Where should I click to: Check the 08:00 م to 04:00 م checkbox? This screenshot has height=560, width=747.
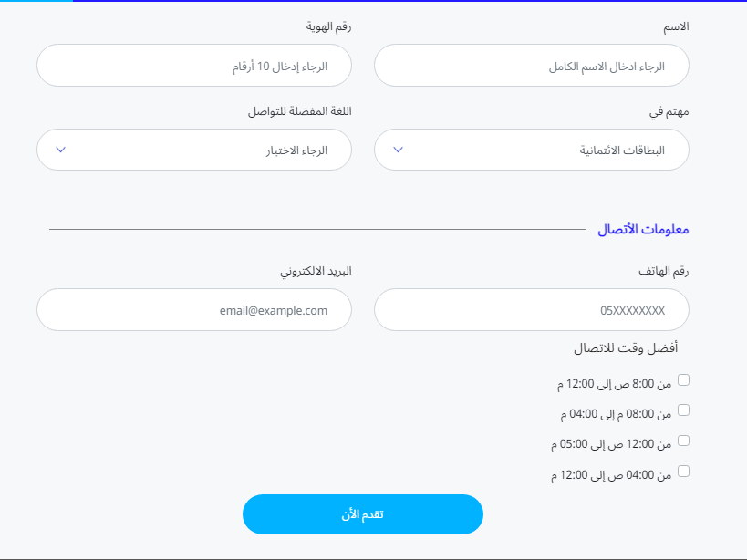click(684, 410)
